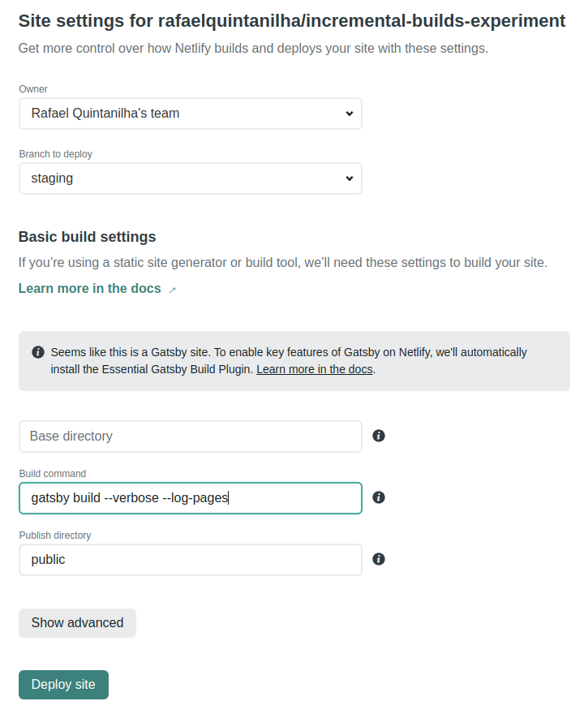The image size is (588, 714).
Task: Follow the docs link inside the Gatsby notice
Action: (315, 369)
